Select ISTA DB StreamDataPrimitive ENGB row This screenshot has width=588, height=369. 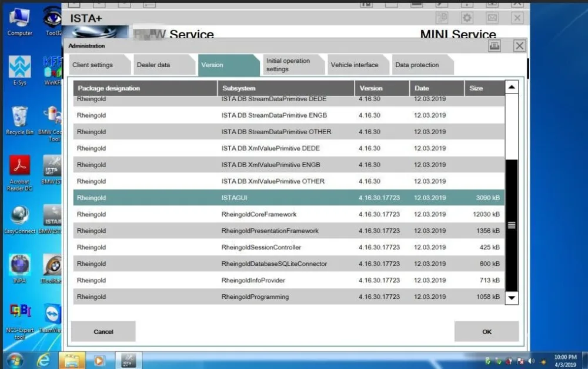[x=289, y=115]
